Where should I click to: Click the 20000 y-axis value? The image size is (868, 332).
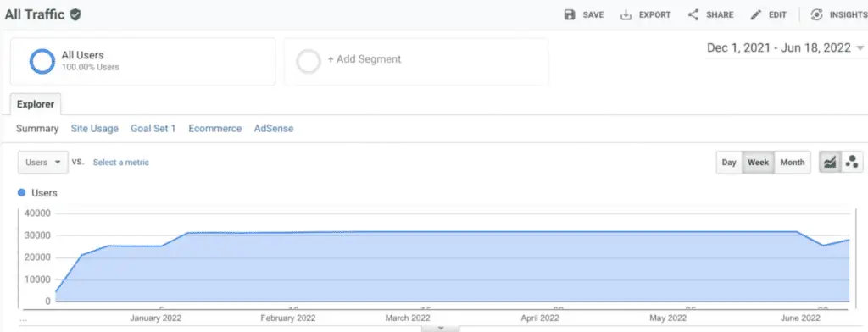(x=38, y=257)
